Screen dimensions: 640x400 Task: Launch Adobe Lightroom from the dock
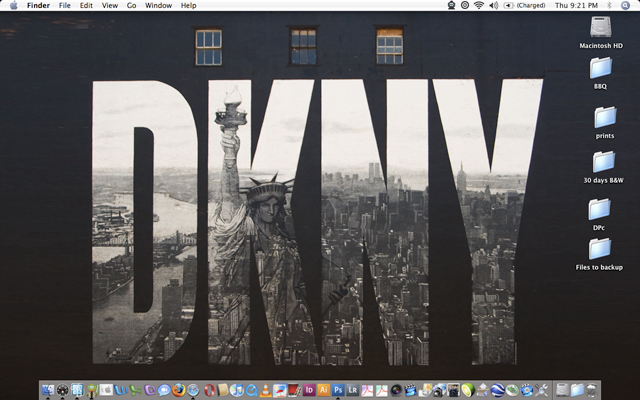[x=353, y=390]
